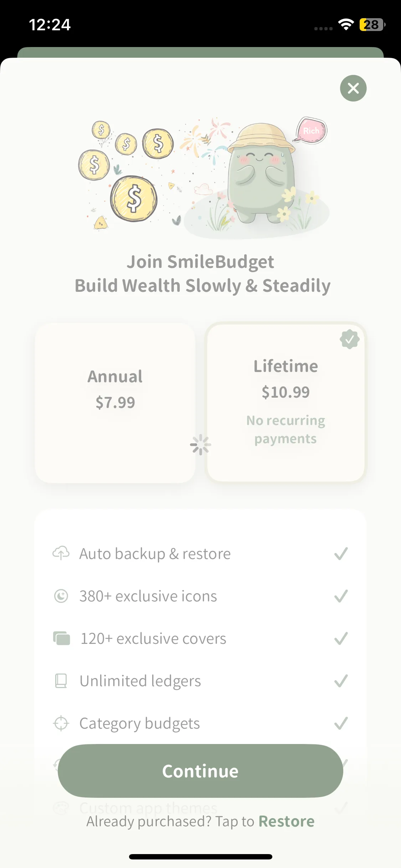Tap the cloud backup icon
401x868 pixels.
pos(61,553)
